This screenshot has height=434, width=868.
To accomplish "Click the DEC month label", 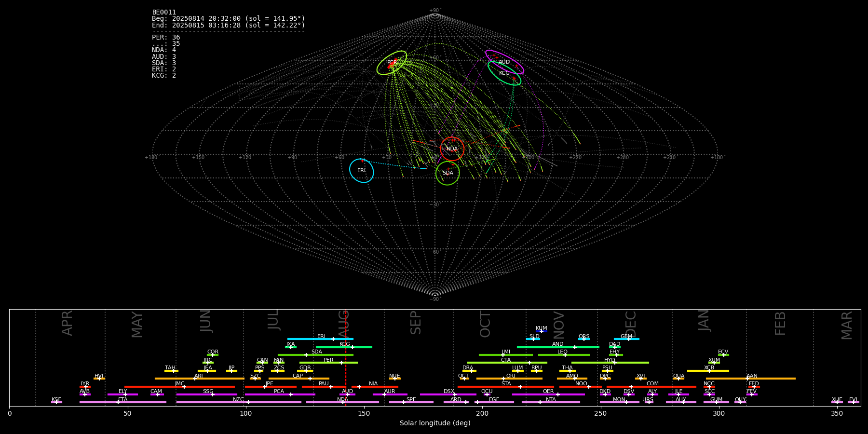I will 631,324.
